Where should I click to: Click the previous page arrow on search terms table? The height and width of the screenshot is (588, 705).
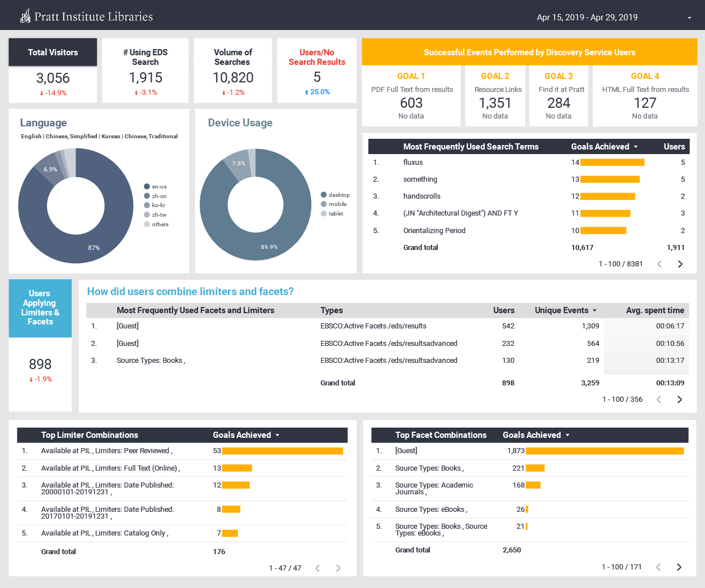coord(659,264)
